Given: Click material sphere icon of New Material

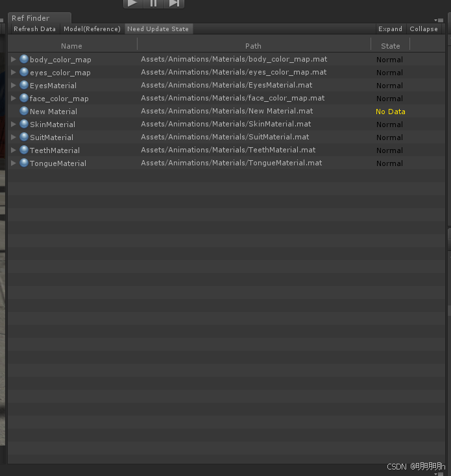Looking at the screenshot, I should pos(24,111).
